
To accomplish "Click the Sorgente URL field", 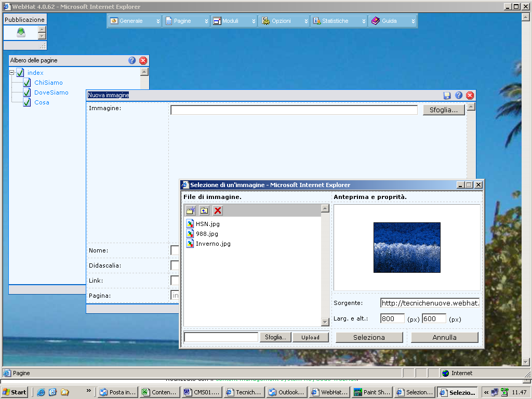I will 430,303.
